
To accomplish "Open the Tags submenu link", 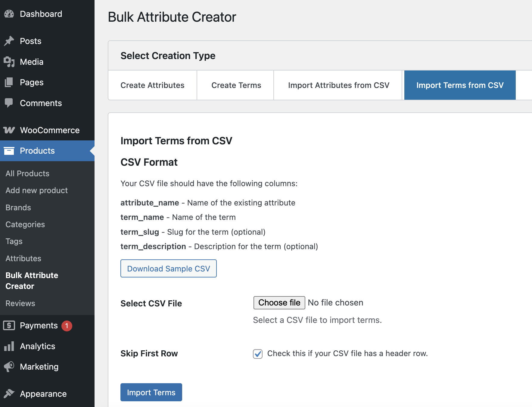I will [14, 241].
